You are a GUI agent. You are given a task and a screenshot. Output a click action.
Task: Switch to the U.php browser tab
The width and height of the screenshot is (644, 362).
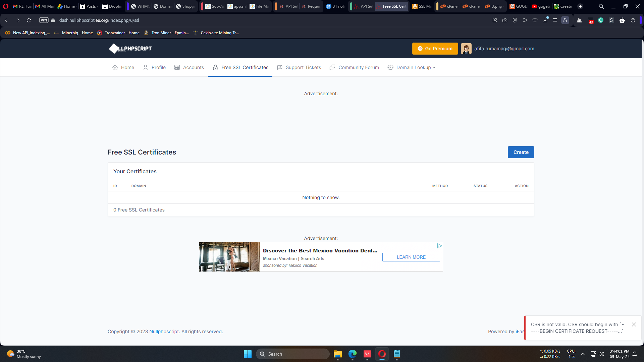(493, 6)
